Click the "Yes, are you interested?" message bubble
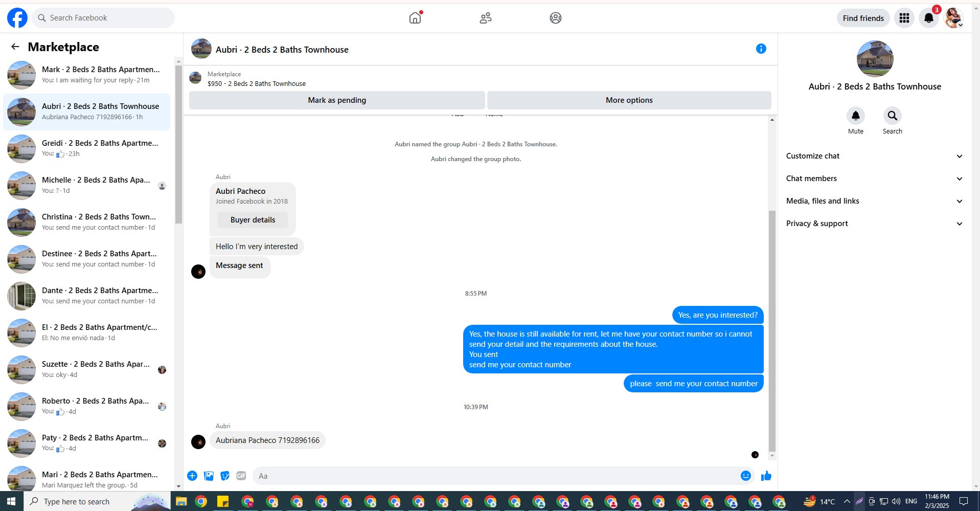Viewport: 980px width, 511px height. (718, 315)
